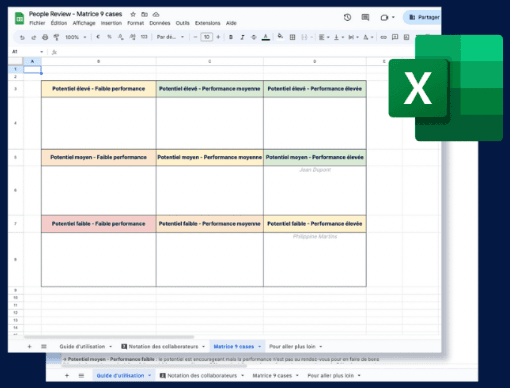Viewport: 510px width, 388px height.
Task: Open all sheets list in front window
Action: pyautogui.click(x=44, y=347)
